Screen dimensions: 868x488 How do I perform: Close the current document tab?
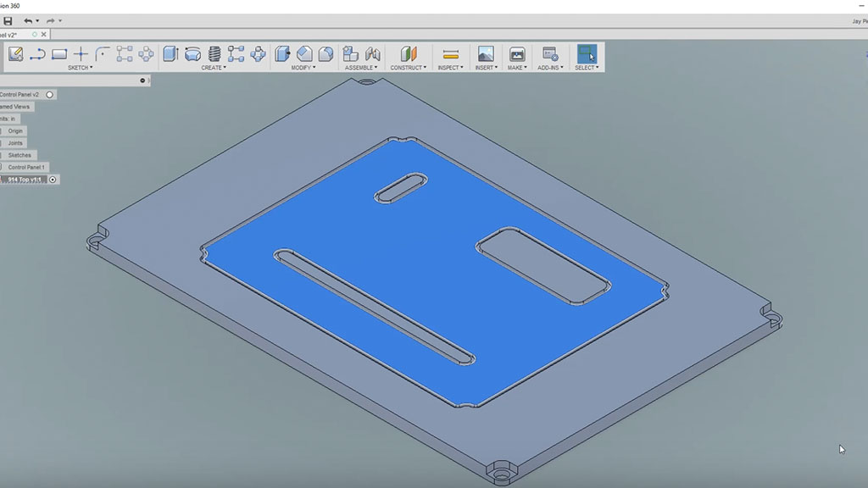[x=44, y=35]
